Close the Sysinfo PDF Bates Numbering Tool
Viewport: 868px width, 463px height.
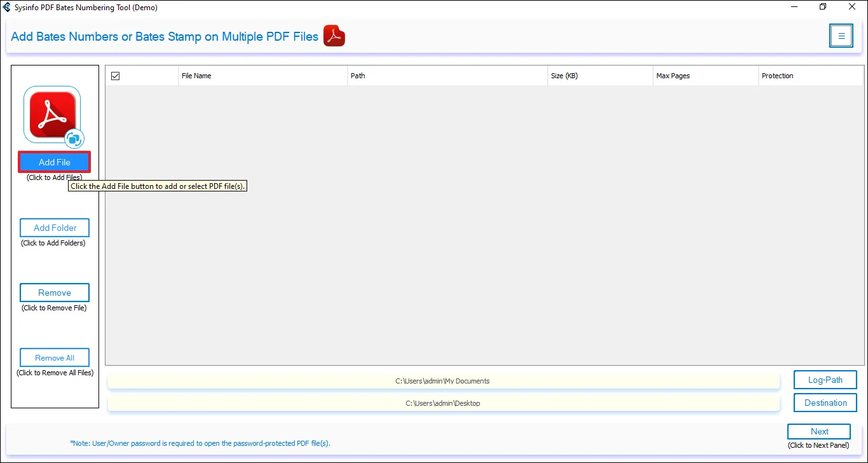point(852,7)
